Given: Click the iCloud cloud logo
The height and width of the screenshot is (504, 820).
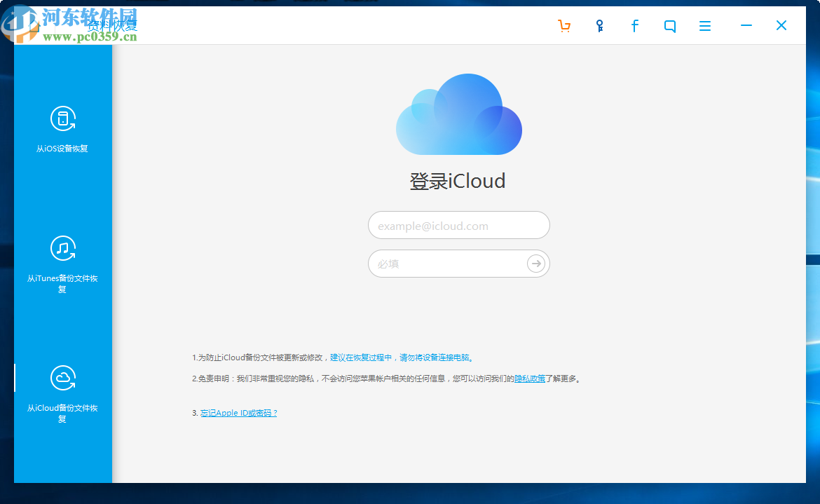Looking at the screenshot, I should point(459,112).
